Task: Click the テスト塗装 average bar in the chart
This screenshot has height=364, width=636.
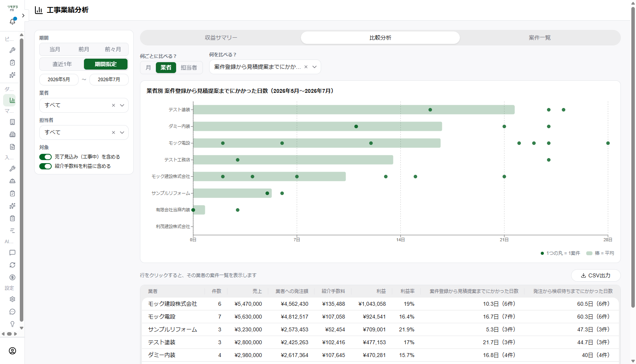Action: 354,110
